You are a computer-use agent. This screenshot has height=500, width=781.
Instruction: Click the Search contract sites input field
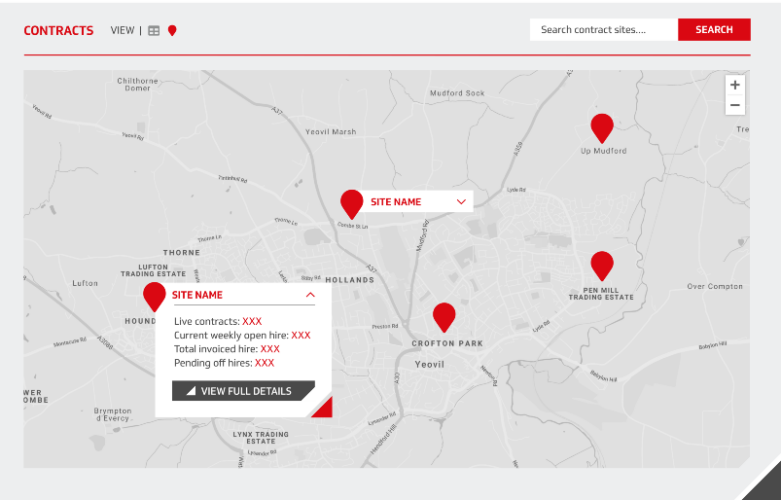pyautogui.click(x=603, y=30)
